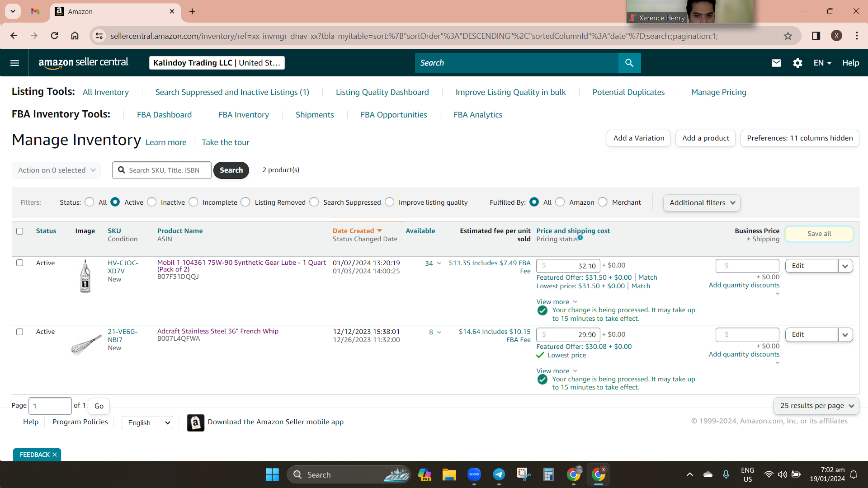
Task: Click the Save all button
Action: [819, 234]
